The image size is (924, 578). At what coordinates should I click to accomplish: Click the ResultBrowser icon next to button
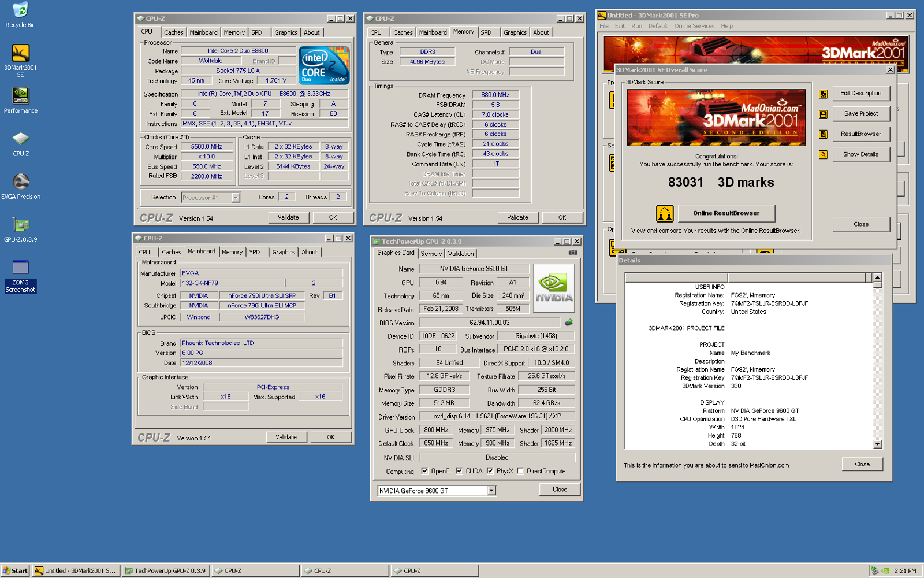[x=824, y=134]
